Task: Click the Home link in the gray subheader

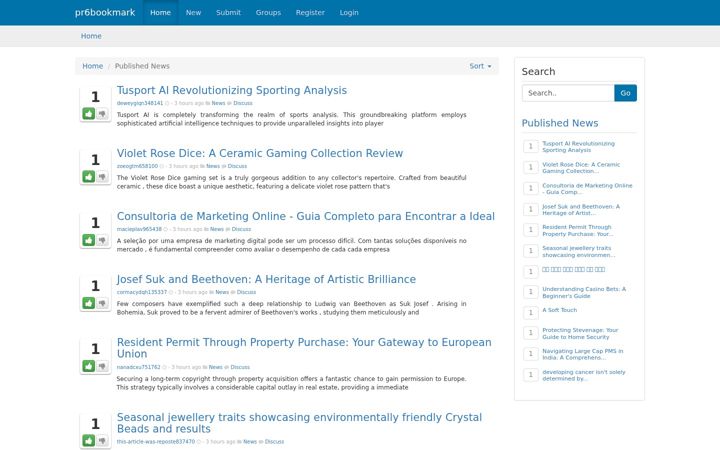Action: [x=91, y=36]
